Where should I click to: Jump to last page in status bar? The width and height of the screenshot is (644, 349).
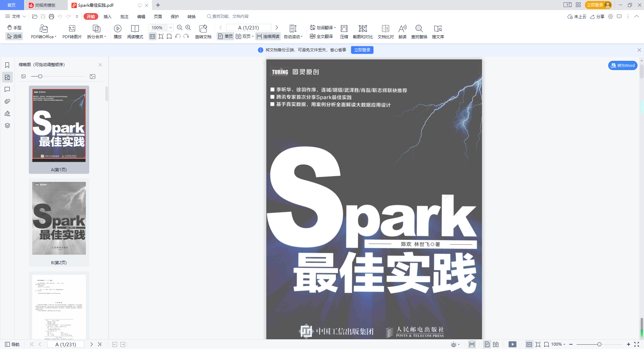[100, 344]
